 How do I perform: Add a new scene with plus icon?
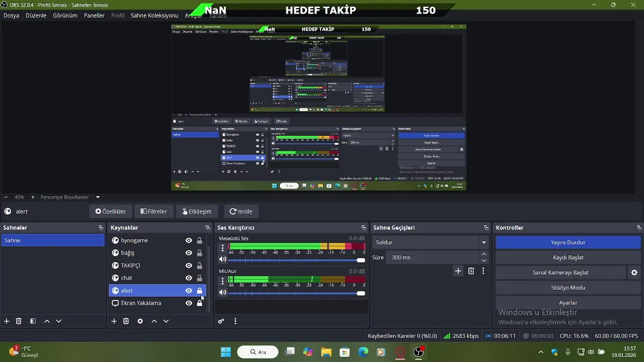click(7, 321)
